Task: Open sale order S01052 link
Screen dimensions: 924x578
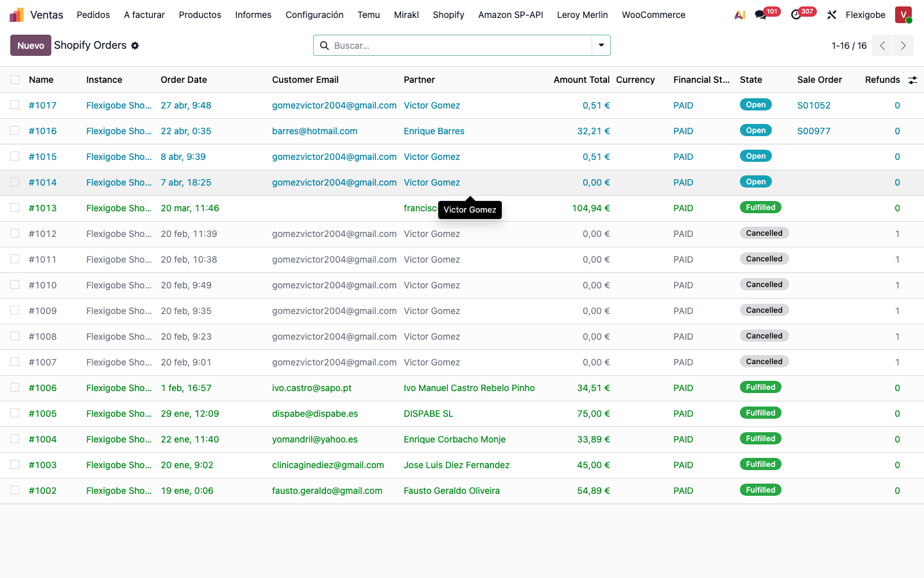Action: (814, 105)
